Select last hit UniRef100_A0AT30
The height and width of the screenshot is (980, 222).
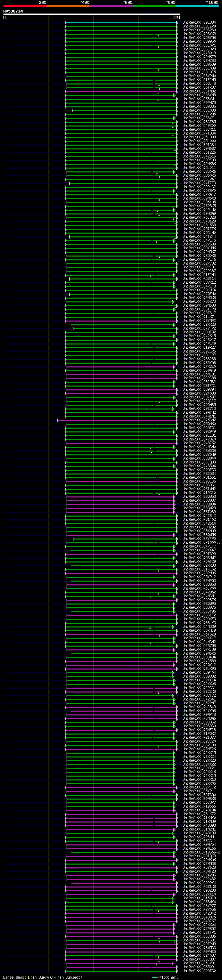199,971
